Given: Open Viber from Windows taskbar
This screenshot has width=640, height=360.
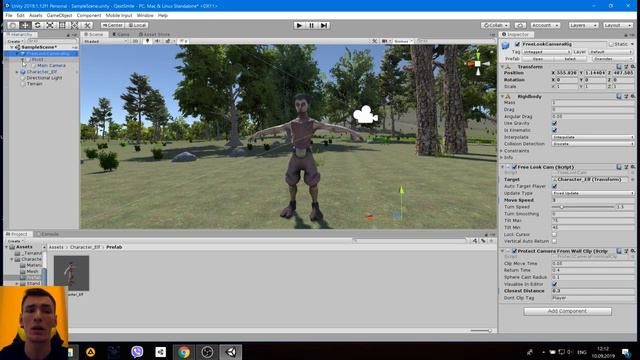Looking at the screenshot, I should [137, 352].
